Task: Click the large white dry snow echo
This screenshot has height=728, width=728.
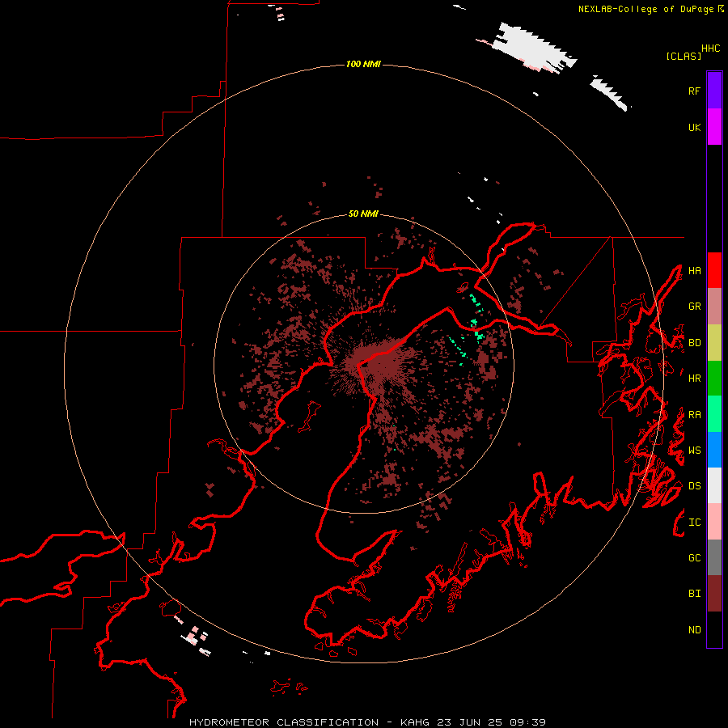Action: point(534,48)
